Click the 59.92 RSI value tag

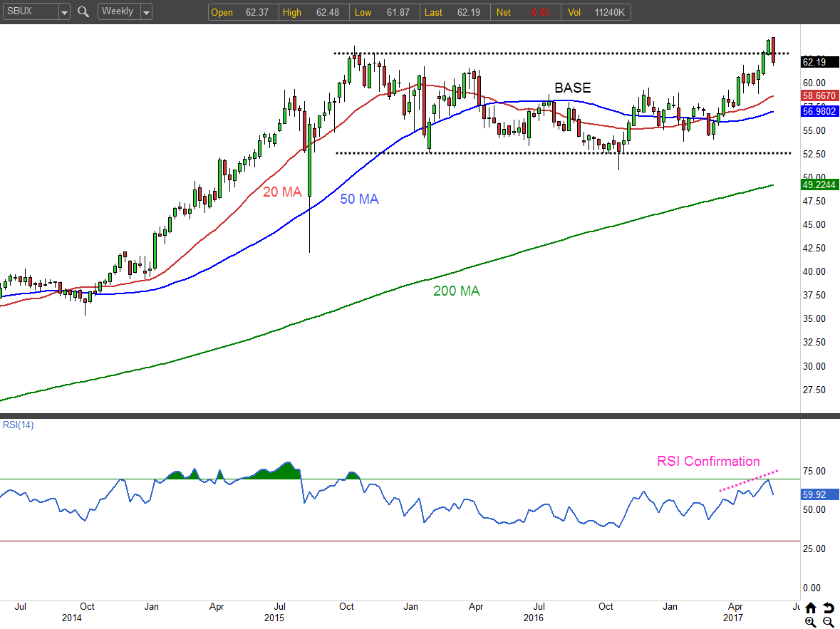pos(819,494)
